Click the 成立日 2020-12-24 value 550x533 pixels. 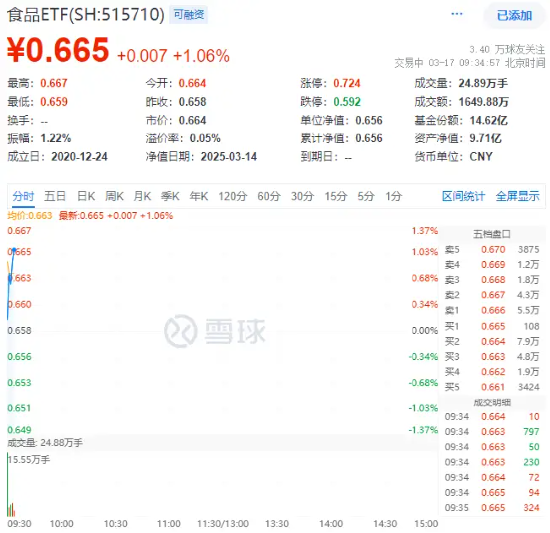[79, 156]
